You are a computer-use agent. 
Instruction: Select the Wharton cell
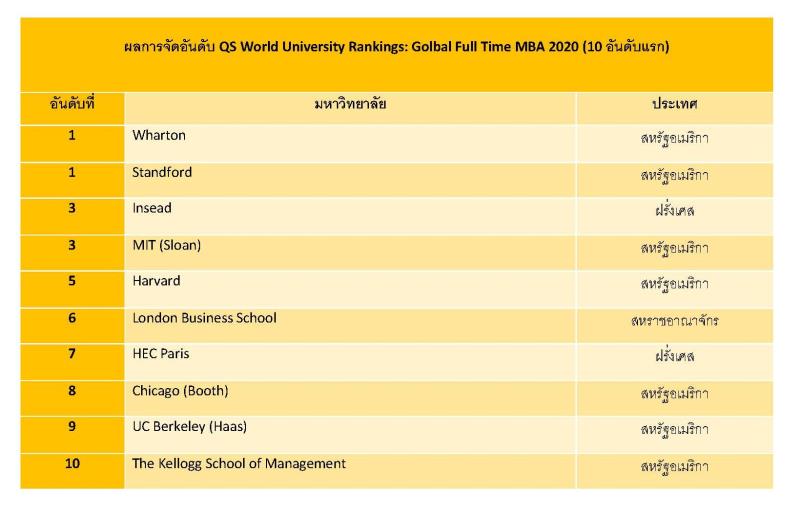[x=159, y=136]
